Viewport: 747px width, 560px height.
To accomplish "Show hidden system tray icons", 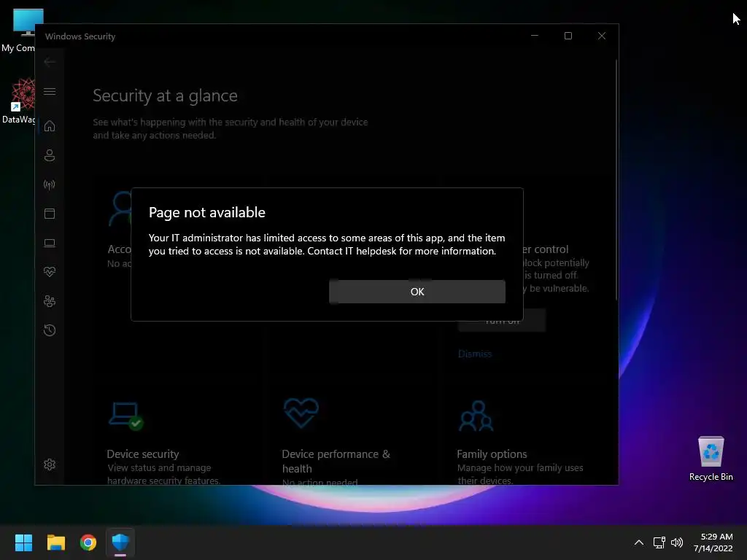I will [639, 542].
